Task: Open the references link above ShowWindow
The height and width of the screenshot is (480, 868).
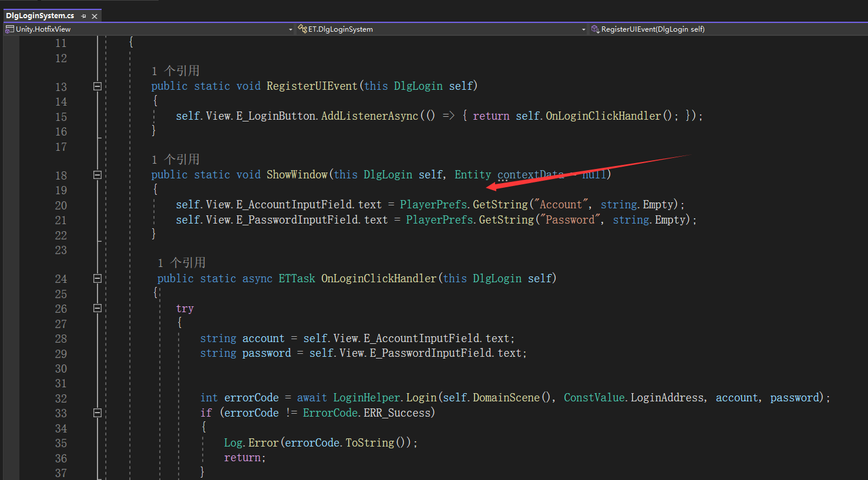Action: point(176,160)
